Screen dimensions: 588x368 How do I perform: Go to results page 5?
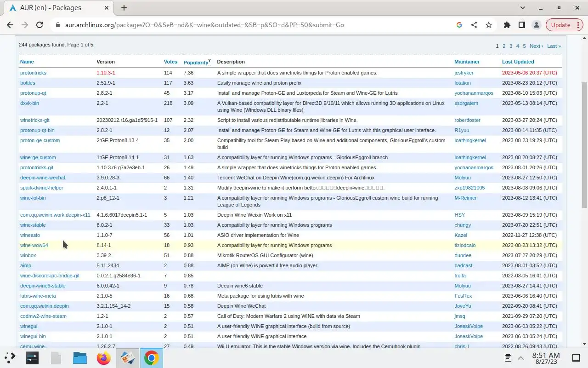click(524, 46)
